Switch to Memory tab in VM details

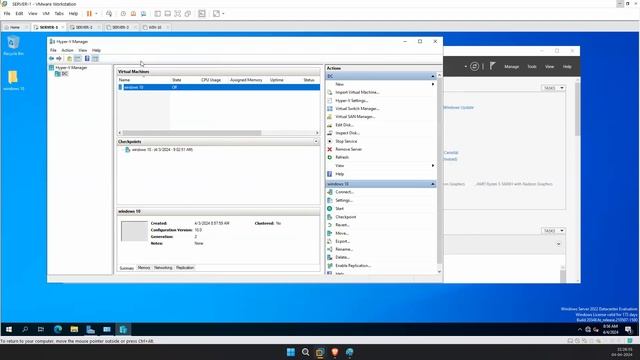pos(144,268)
